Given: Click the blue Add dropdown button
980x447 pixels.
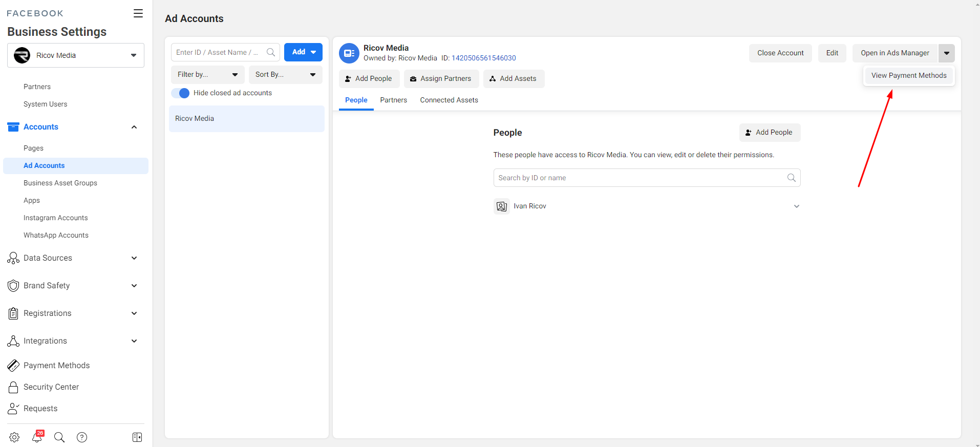Looking at the screenshot, I should pos(303,52).
